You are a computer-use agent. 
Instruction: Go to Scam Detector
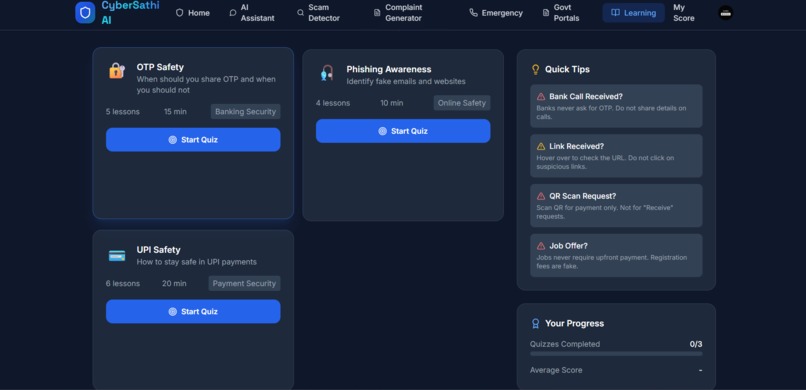pyautogui.click(x=319, y=13)
